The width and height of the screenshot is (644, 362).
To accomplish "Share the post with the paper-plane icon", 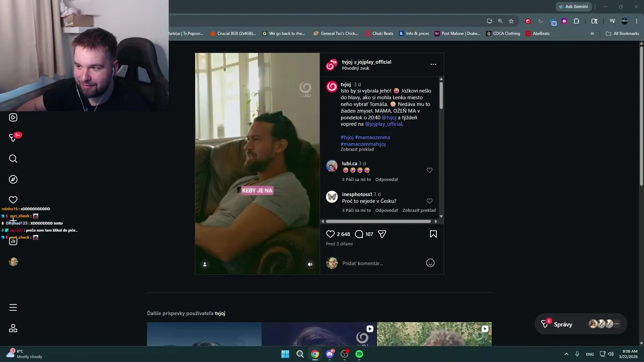I will coord(382,234).
